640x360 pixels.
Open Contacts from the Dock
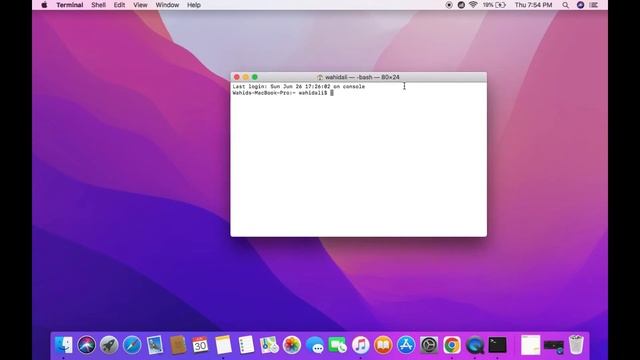(178, 345)
